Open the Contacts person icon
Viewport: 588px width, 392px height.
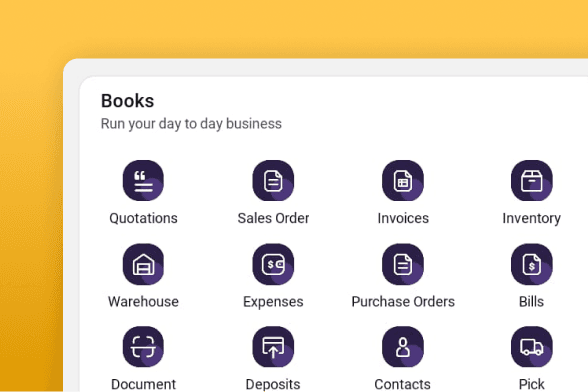click(x=403, y=347)
